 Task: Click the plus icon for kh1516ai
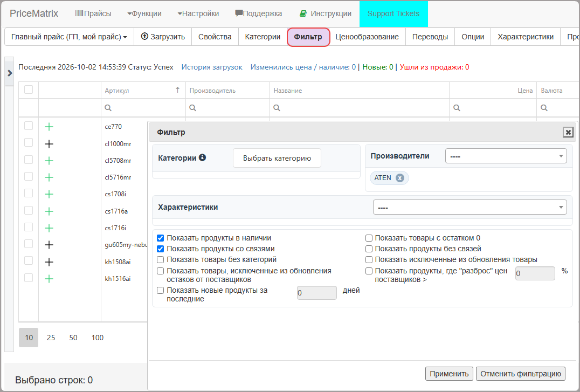click(x=49, y=279)
